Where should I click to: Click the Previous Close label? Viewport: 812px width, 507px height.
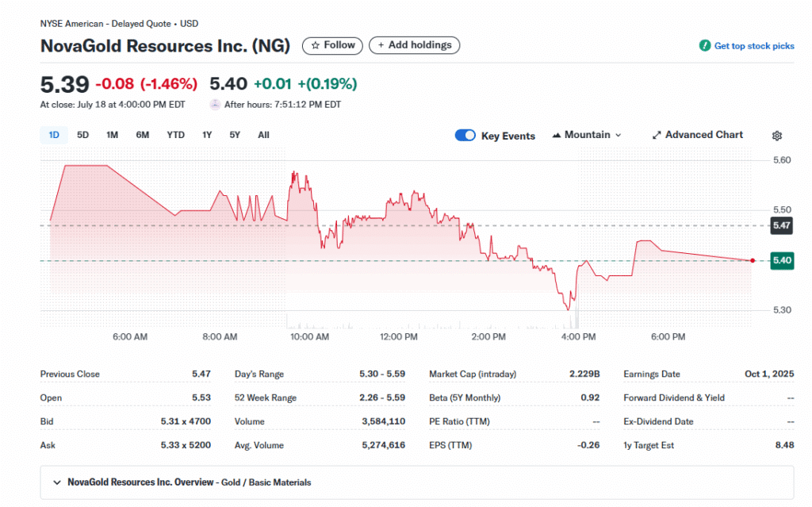[x=70, y=374]
